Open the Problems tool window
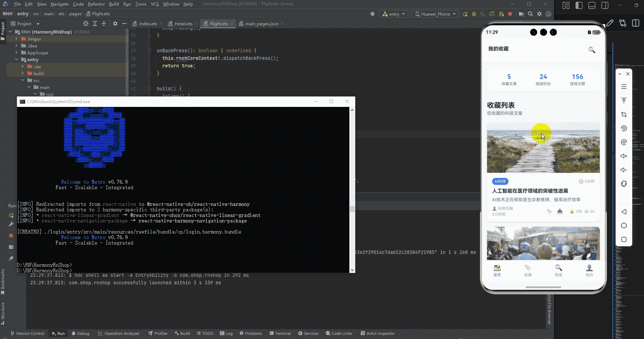 click(251, 333)
